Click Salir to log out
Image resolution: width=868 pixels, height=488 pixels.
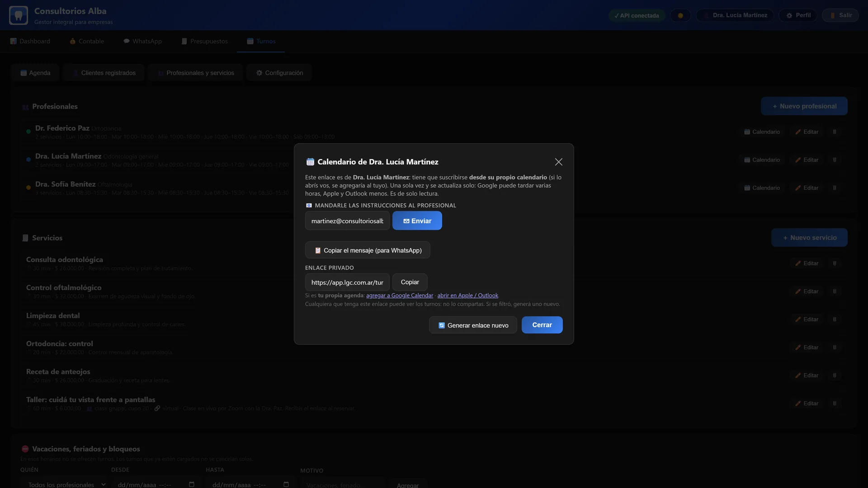(840, 15)
